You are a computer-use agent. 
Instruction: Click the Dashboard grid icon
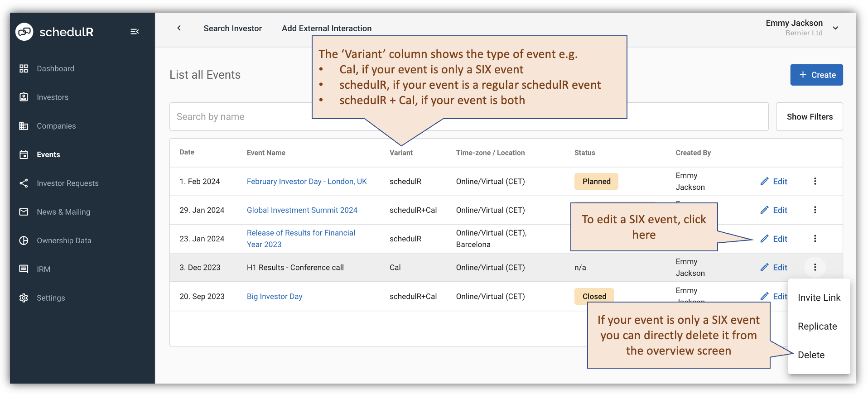tap(24, 68)
